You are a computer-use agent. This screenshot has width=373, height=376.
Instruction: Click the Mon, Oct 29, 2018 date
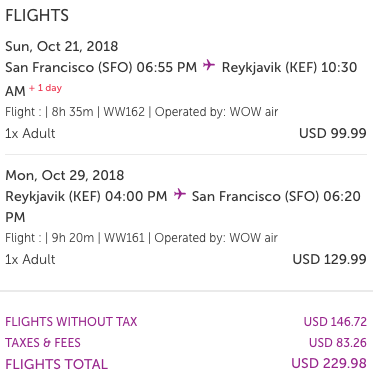click(65, 175)
